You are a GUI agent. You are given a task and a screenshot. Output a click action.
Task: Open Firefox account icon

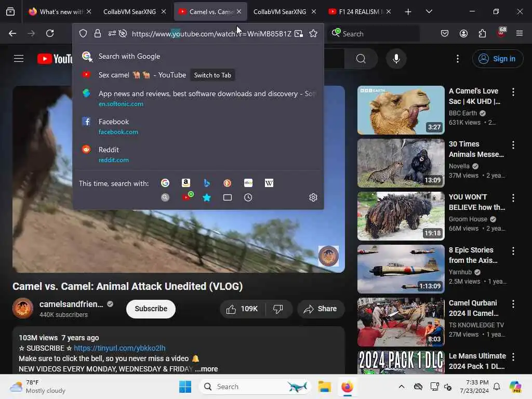tap(463, 33)
